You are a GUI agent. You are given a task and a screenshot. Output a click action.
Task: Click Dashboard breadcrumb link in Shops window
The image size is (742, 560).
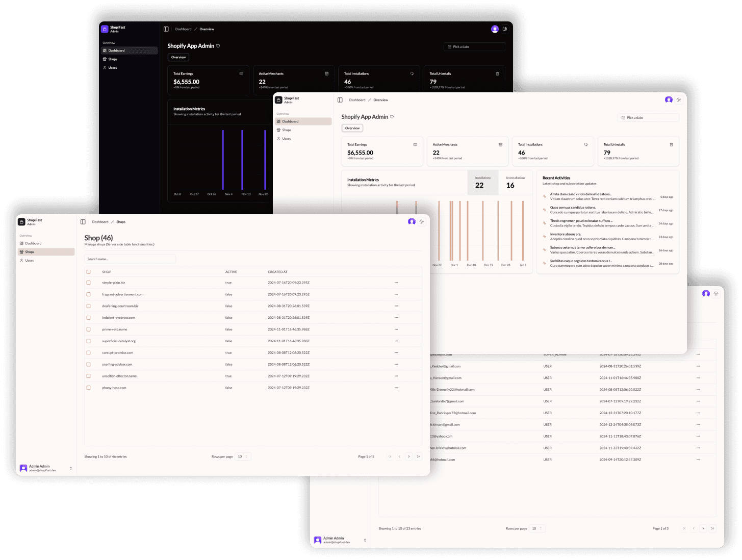(100, 222)
